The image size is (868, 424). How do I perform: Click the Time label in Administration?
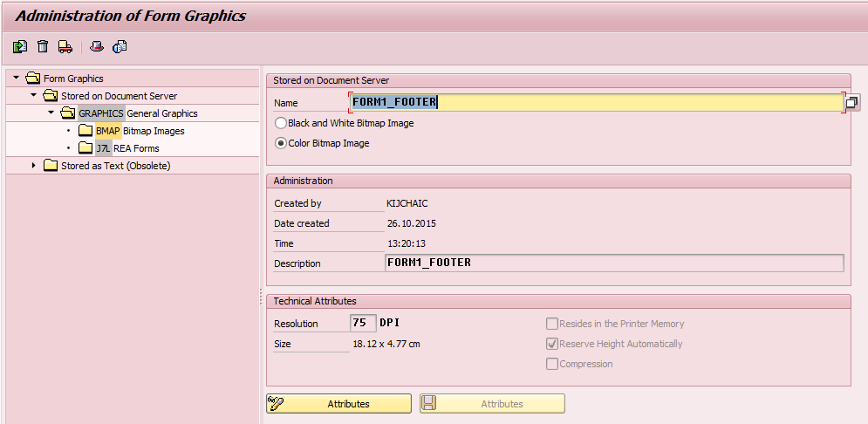[284, 243]
